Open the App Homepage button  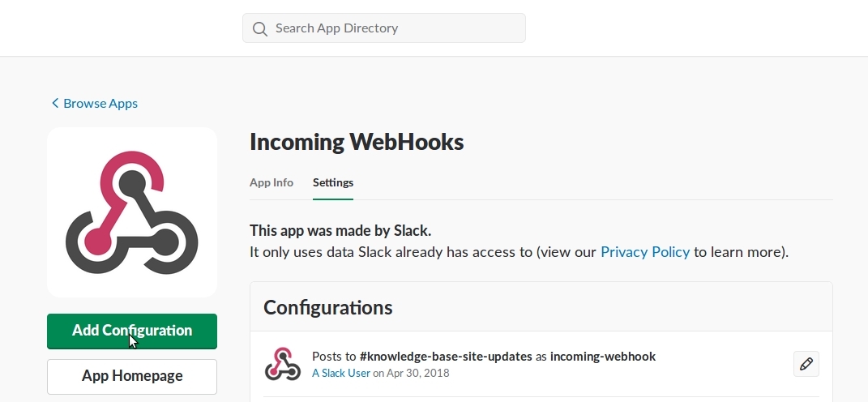(x=132, y=377)
